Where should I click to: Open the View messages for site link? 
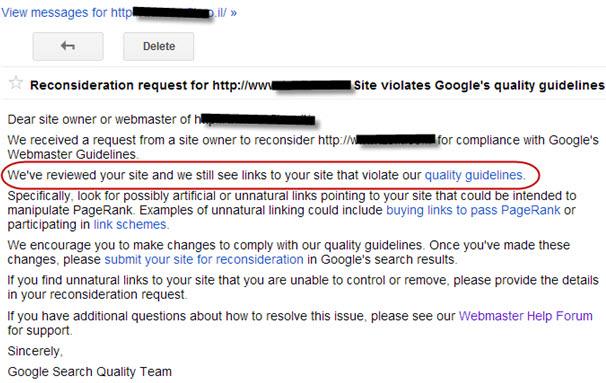(x=119, y=12)
